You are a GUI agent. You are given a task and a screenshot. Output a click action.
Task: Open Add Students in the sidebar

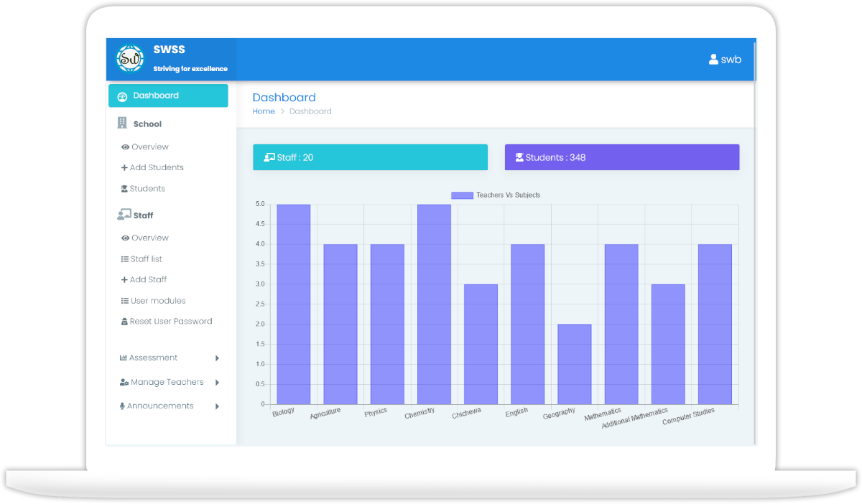click(156, 168)
